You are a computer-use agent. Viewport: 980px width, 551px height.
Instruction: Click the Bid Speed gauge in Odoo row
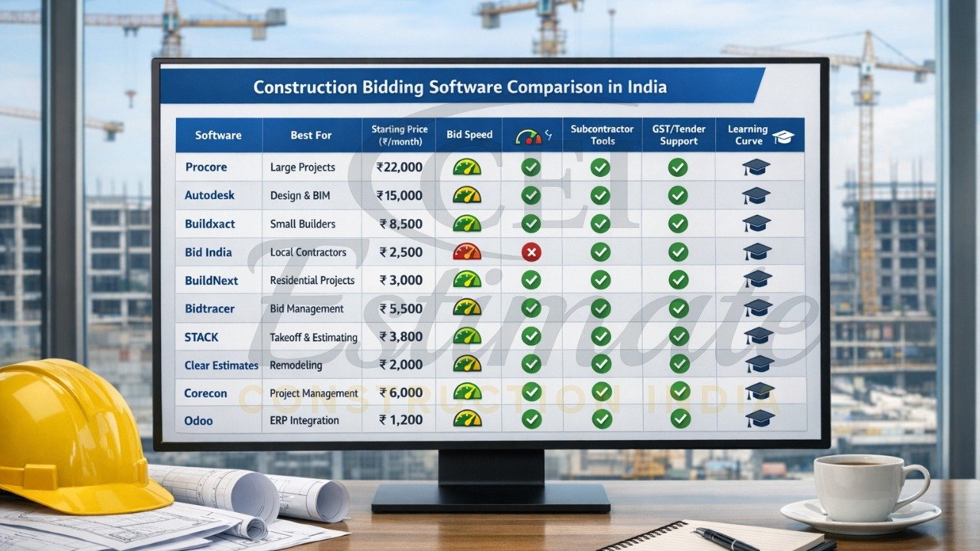coord(467,419)
